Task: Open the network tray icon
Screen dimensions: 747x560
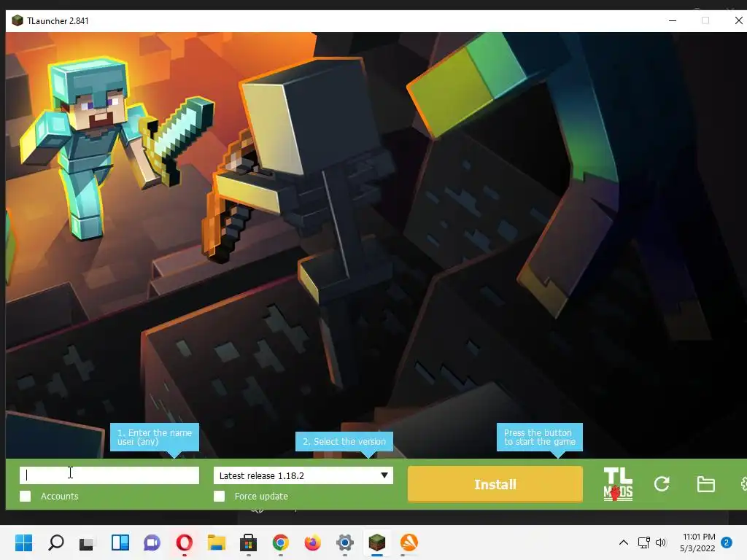Action: click(643, 542)
